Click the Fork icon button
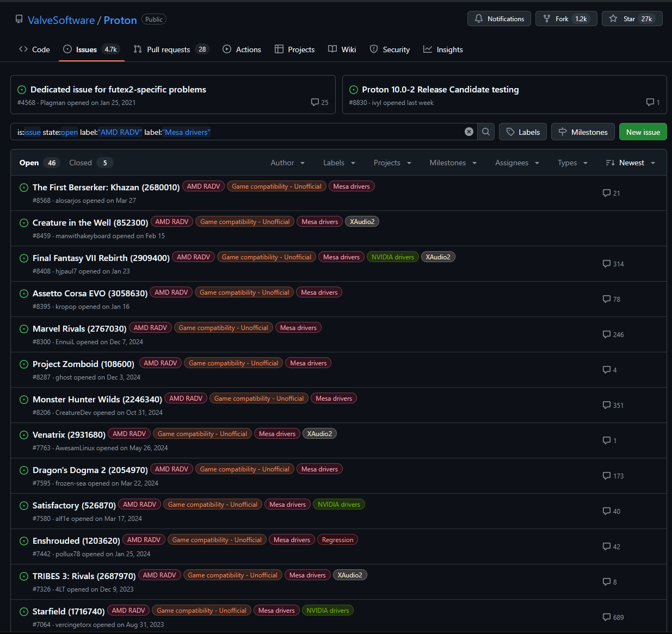The image size is (672, 634). pyautogui.click(x=547, y=18)
